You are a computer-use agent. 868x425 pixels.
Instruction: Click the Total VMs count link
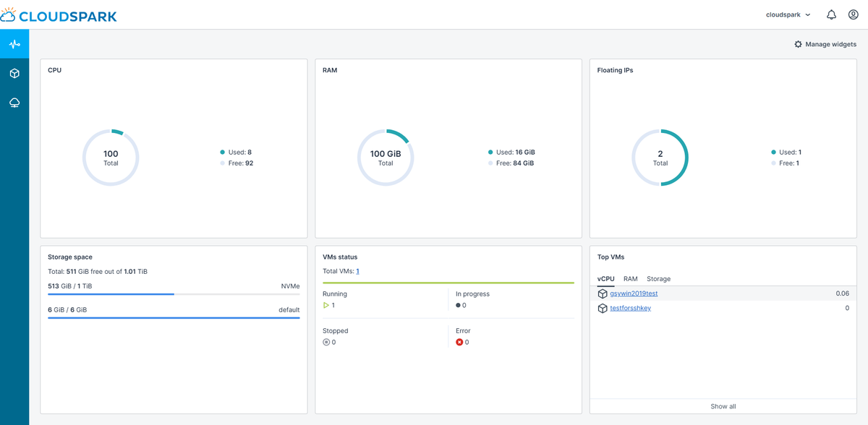point(357,271)
